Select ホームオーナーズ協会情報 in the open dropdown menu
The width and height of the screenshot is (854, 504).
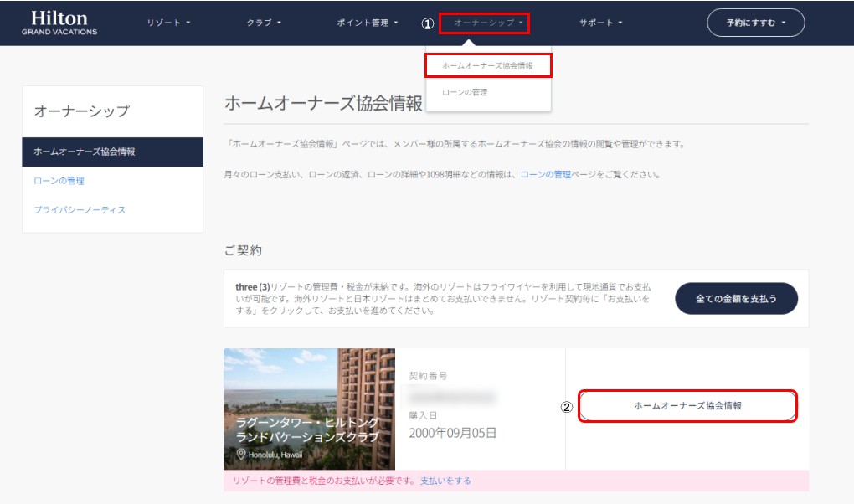pos(487,65)
